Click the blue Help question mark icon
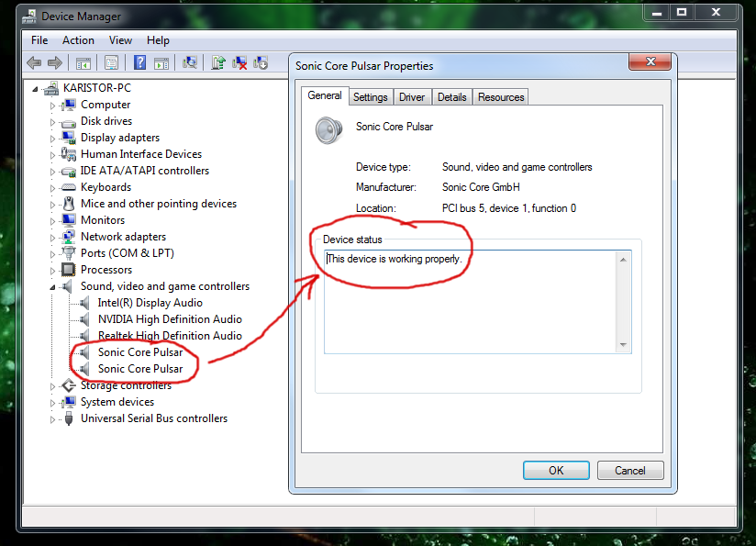Screen dimensions: 756x546 [139, 62]
